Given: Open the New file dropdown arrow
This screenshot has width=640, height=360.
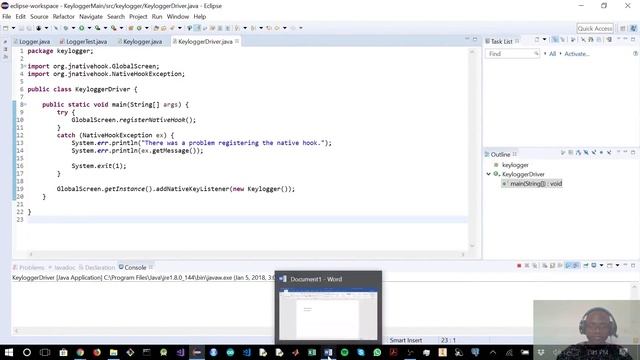Looking at the screenshot, I should 13,28.
